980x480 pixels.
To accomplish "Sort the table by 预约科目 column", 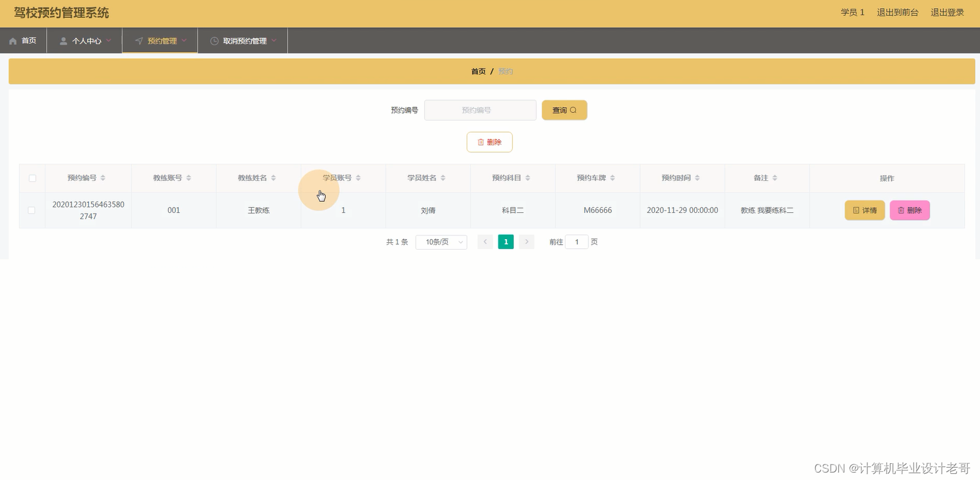I will click(x=528, y=178).
